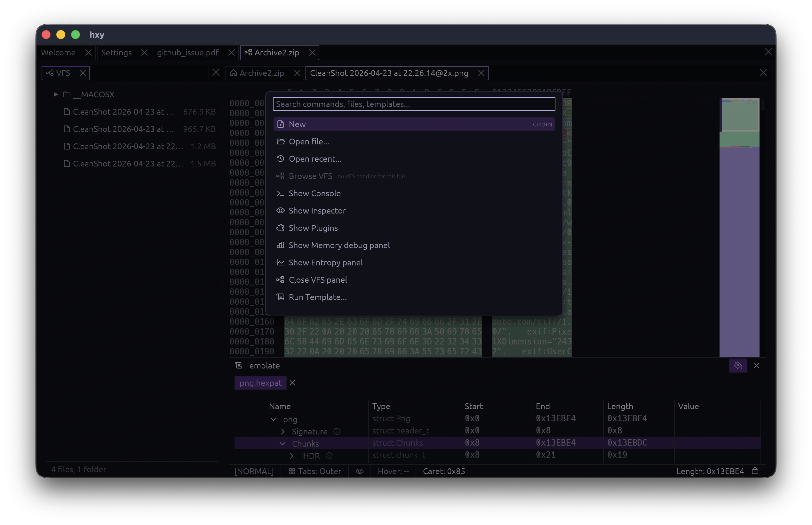812x525 pixels.
Task: Open the 1.5 MB CleanShot file
Action: 139,164
